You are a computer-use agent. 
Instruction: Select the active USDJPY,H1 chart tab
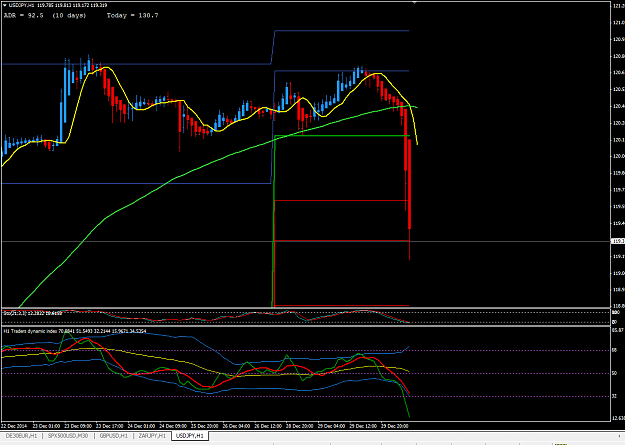click(x=190, y=436)
